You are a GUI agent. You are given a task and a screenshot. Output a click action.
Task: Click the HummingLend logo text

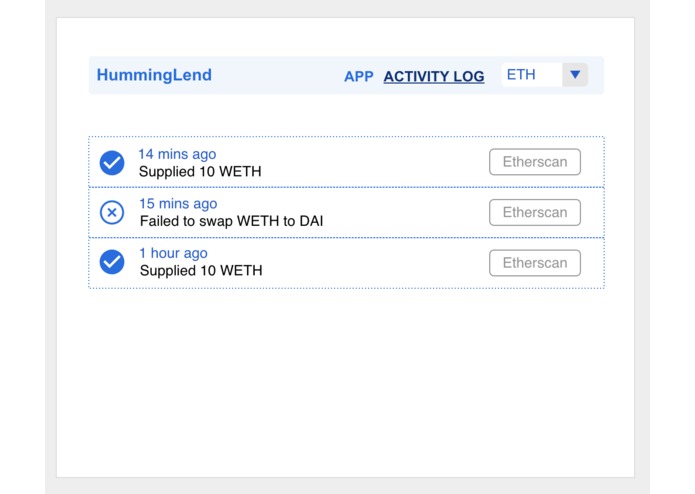click(x=154, y=75)
